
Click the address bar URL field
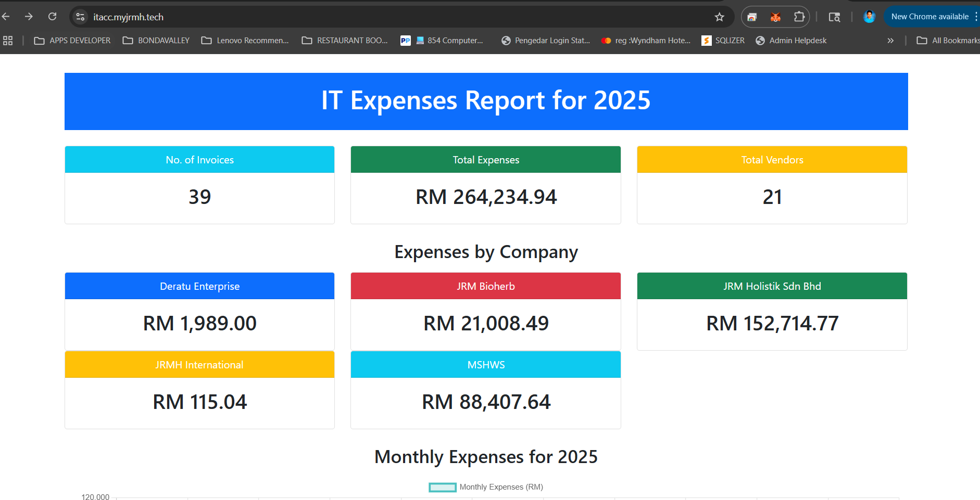(365, 17)
